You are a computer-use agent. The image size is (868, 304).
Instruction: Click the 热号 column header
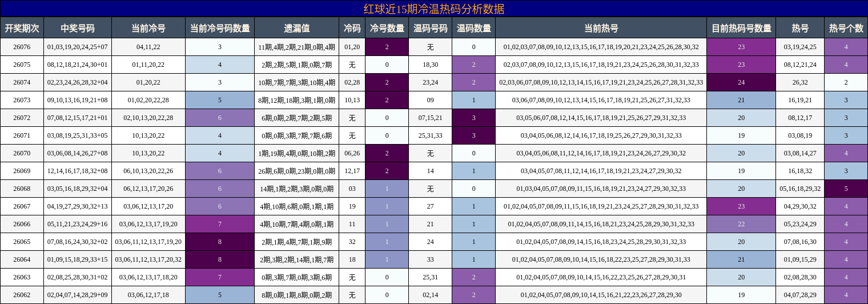click(x=800, y=28)
